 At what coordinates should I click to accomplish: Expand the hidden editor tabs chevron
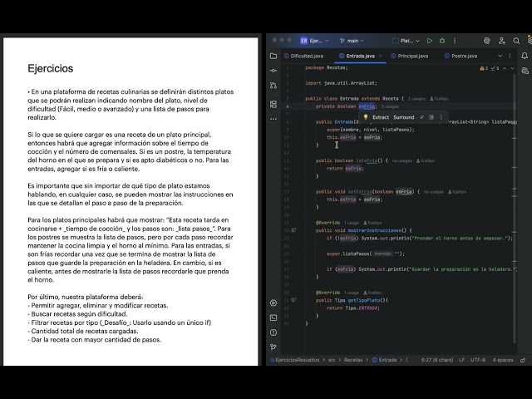pyautogui.click(x=500, y=56)
